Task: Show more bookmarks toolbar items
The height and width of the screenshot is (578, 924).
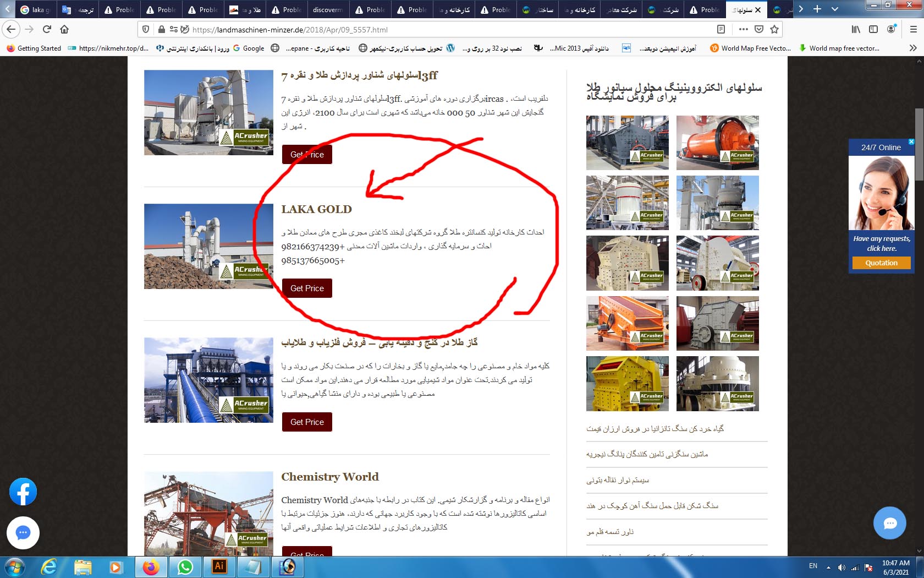Action: pyautogui.click(x=913, y=48)
